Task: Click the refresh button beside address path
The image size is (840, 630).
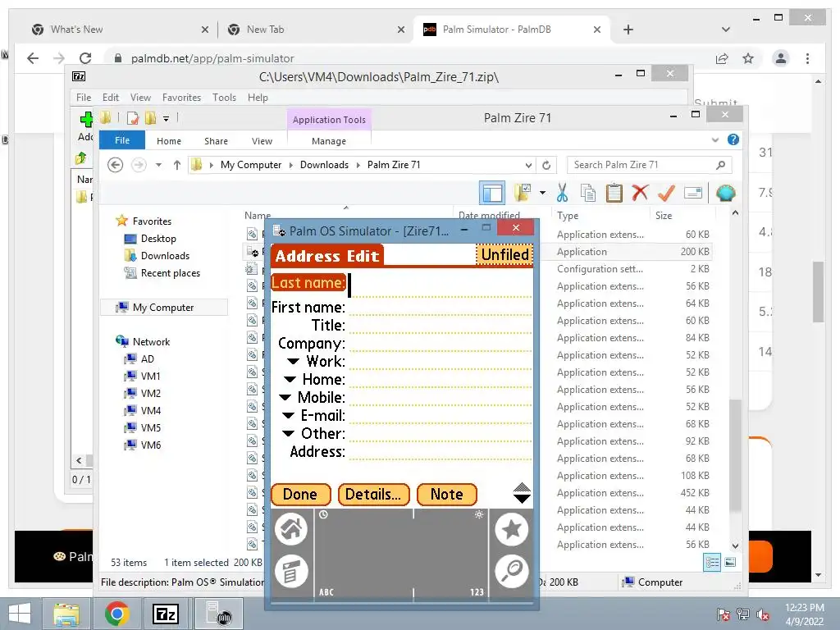Action: [x=546, y=165]
